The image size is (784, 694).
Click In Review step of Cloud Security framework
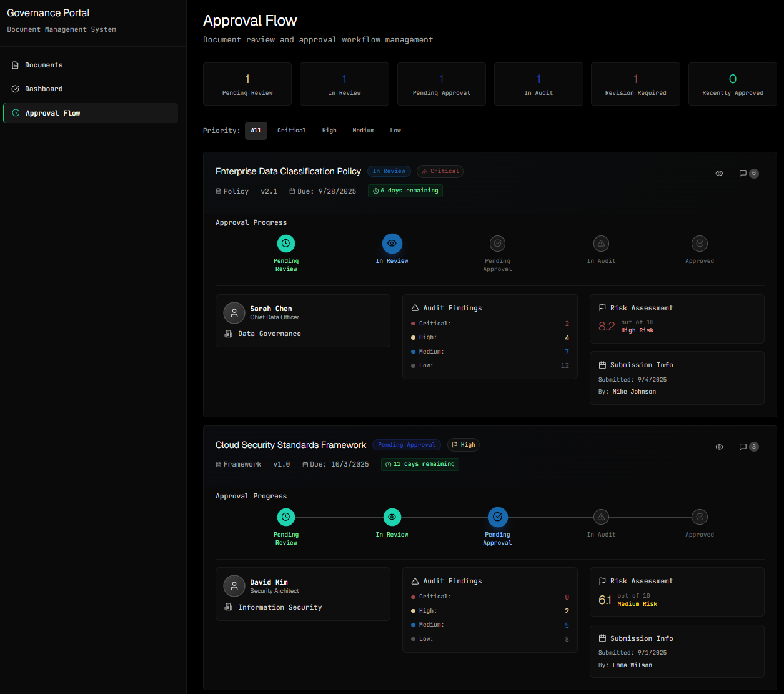(x=392, y=517)
